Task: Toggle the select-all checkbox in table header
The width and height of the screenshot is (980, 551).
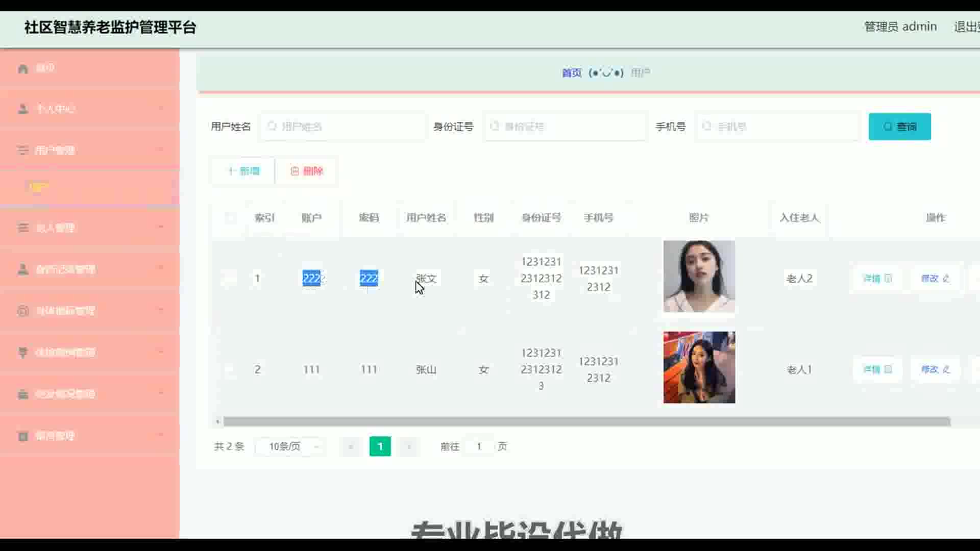Action: coord(230,218)
